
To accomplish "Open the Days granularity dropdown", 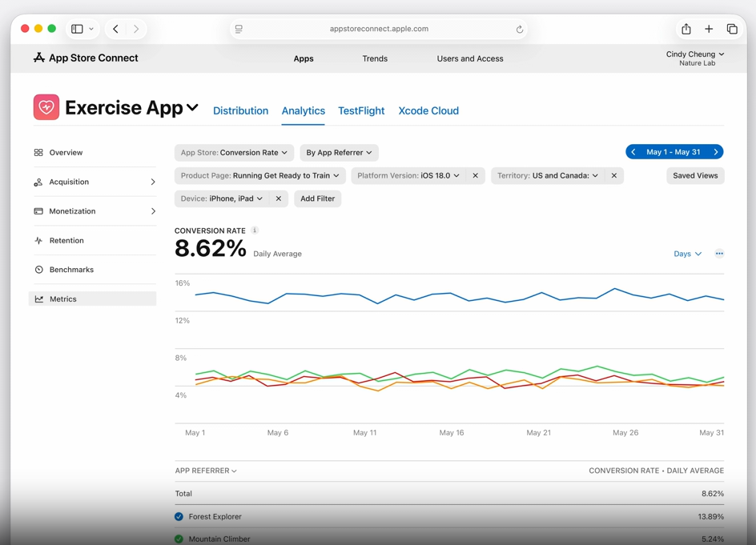I will point(688,254).
